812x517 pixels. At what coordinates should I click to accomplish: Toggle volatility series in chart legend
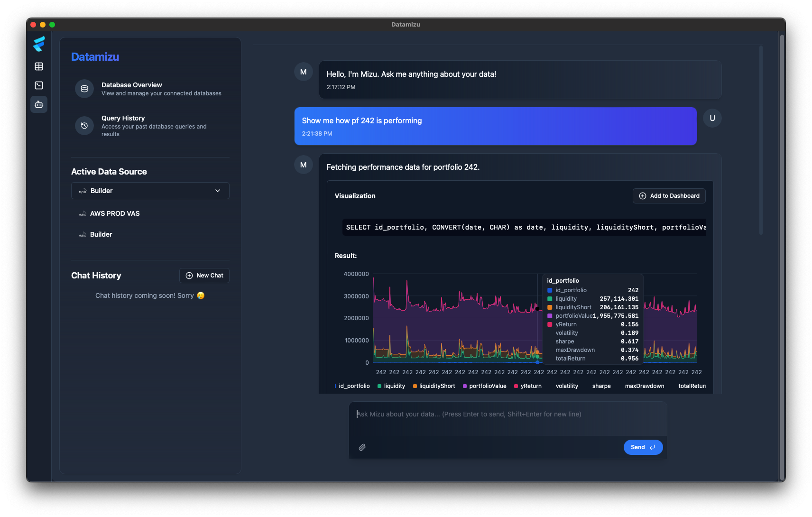tap(567, 386)
